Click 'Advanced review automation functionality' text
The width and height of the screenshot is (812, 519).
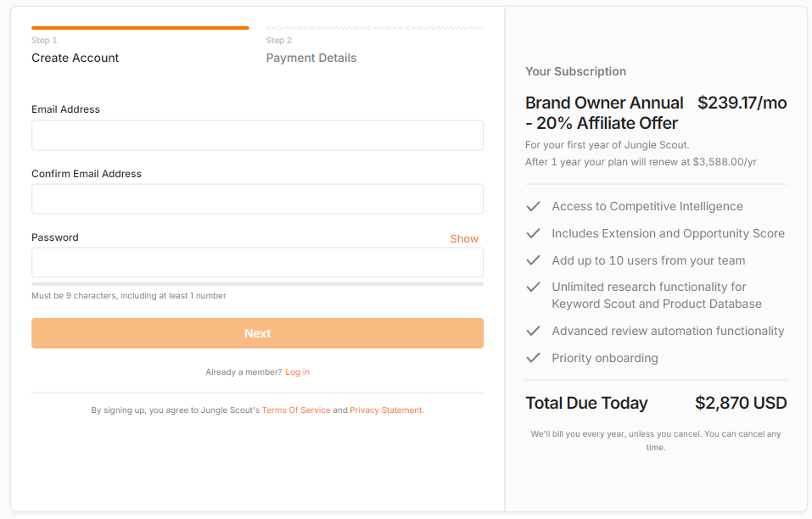pos(668,332)
